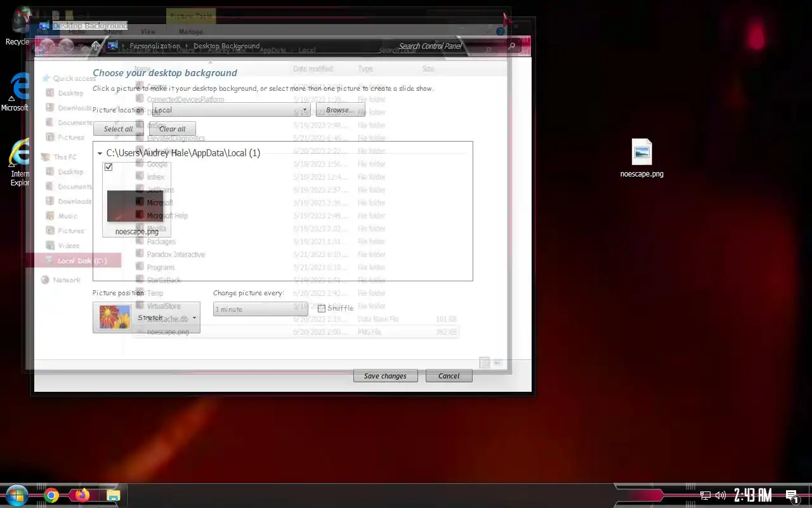This screenshot has width=812, height=508.
Task: Enable the Shuffle checkbox
Action: (322, 309)
